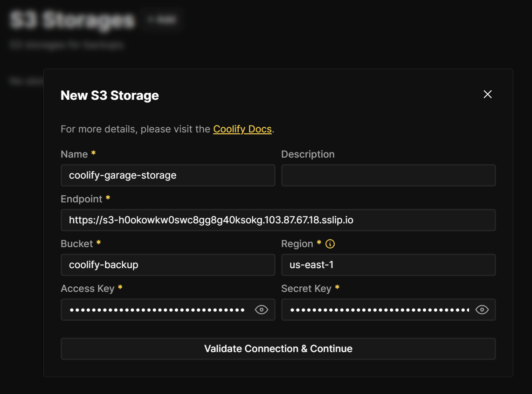
Task: Click the Access Key label
Action: pos(88,289)
